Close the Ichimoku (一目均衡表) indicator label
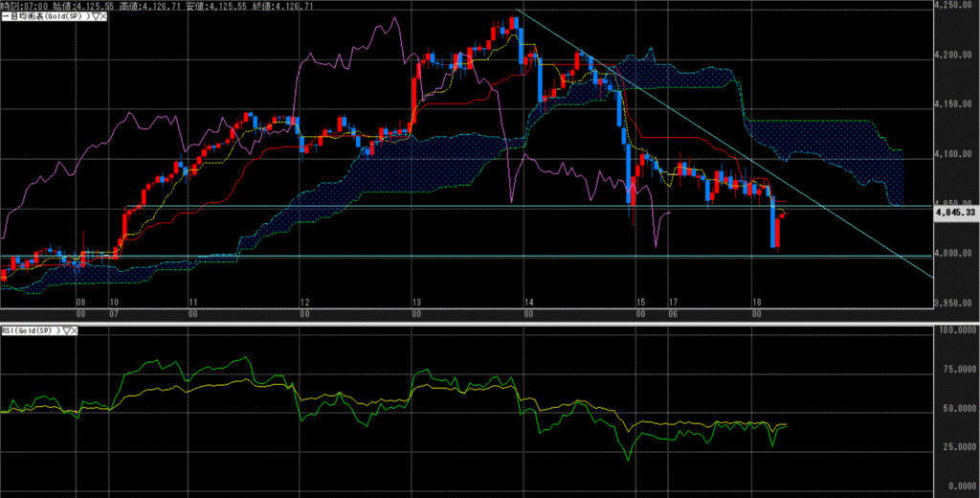Viewport: 980px width, 498px height. tap(102, 17)
